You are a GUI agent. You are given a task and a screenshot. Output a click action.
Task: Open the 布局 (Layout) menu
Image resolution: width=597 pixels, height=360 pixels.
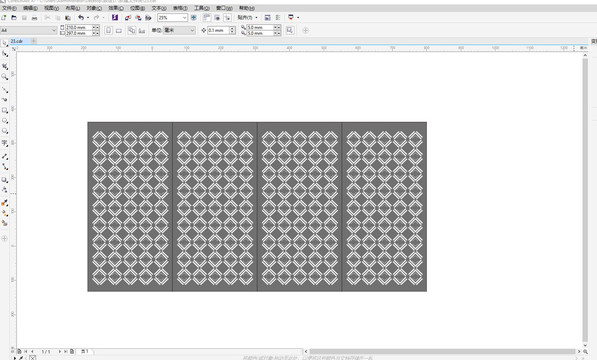coord(72,8)
